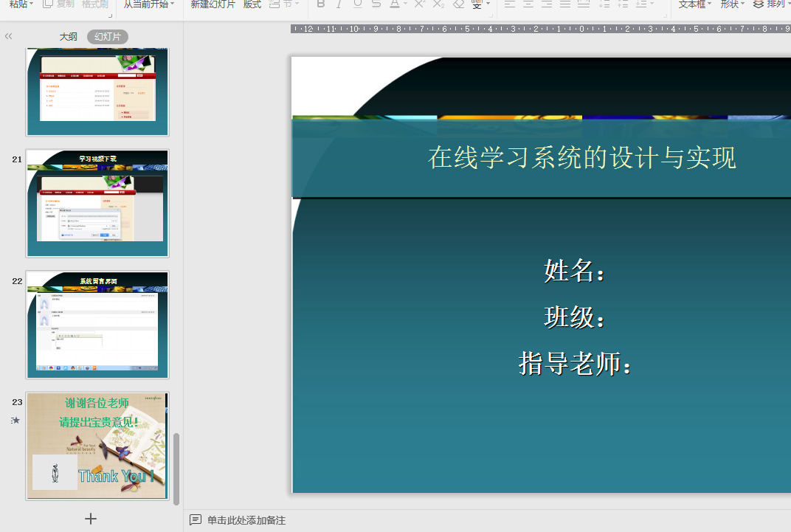Expand the line spacing dropdown arrow
The height and width of the screenshot is (532, 791).
(x=652, y=4)
